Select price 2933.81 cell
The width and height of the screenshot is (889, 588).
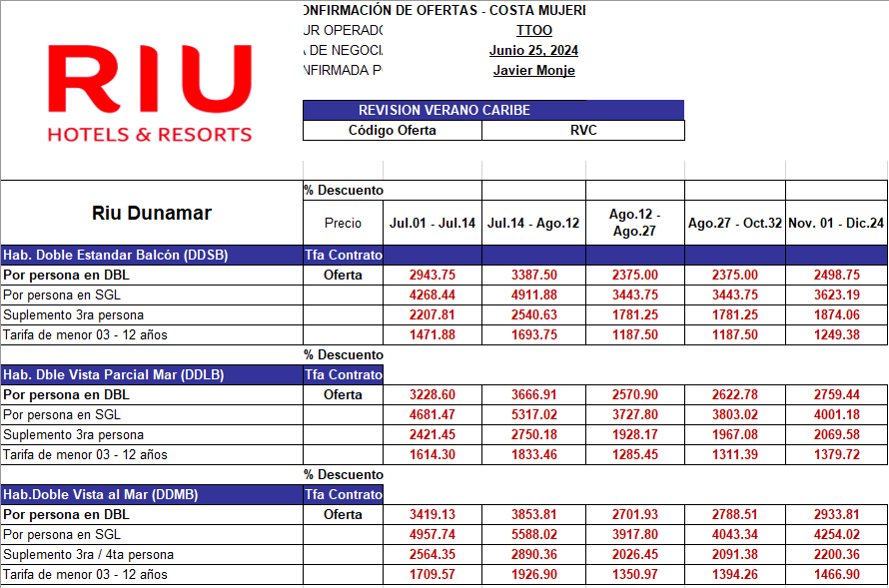(836, 515)
